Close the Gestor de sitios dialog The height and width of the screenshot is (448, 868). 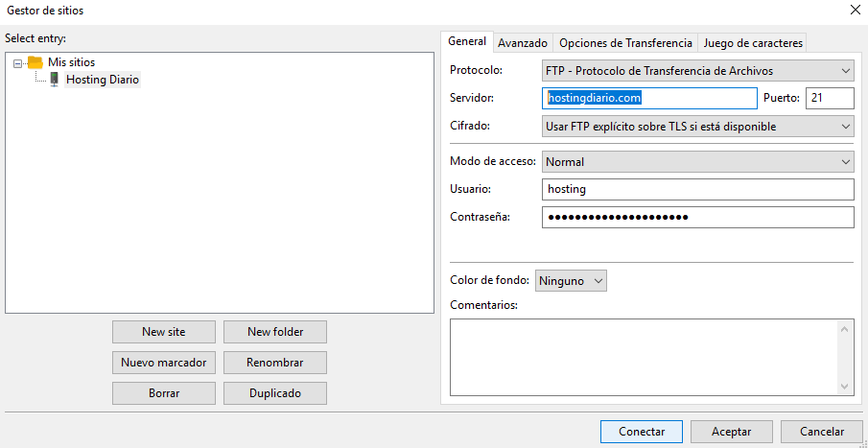click(x=855, y=10)
